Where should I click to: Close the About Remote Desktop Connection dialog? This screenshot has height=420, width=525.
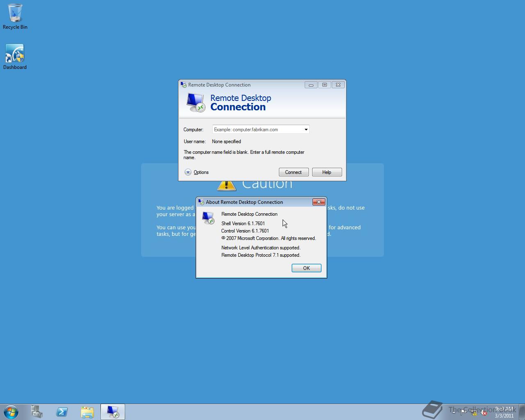319,202
